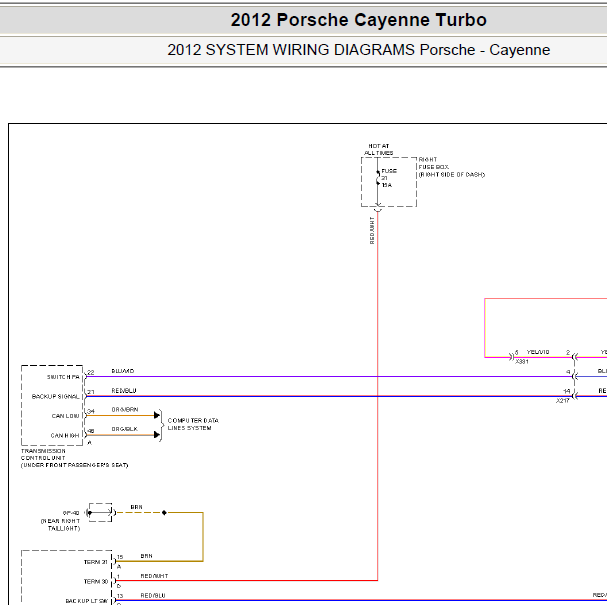
Task: Click the "BRN" label on dashed ground wire
Action: coord(137,507)
